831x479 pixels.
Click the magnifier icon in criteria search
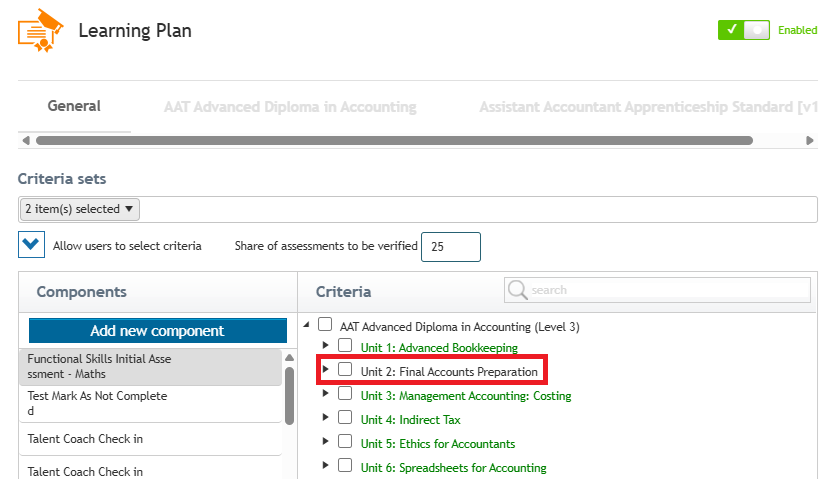coord(517,290)
